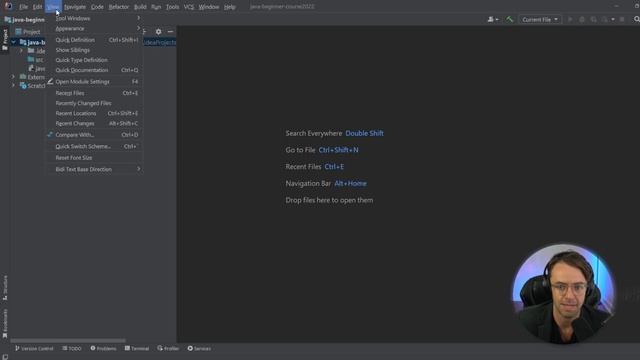640x360 pixels.
Task: Select the Scratches tree item
Action: 32,86
